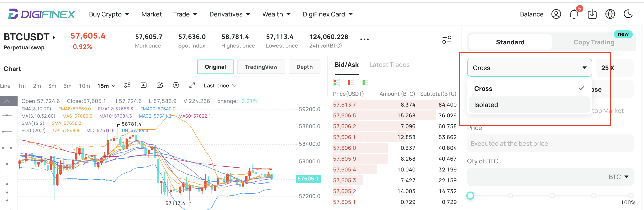
Task: Open chart settings hexagon icon
Action: click(x=176, y=85)
